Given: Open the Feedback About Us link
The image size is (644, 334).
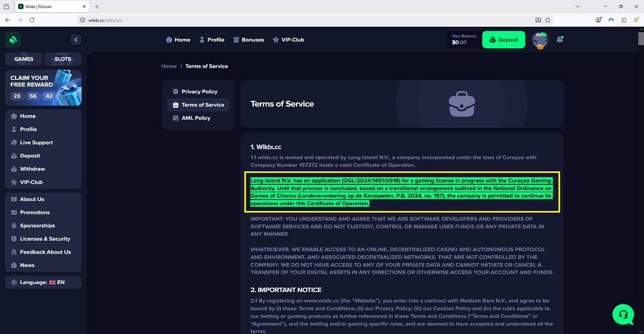Looking at the screenshot, I should pyautogui.click(x=46, y=252).
